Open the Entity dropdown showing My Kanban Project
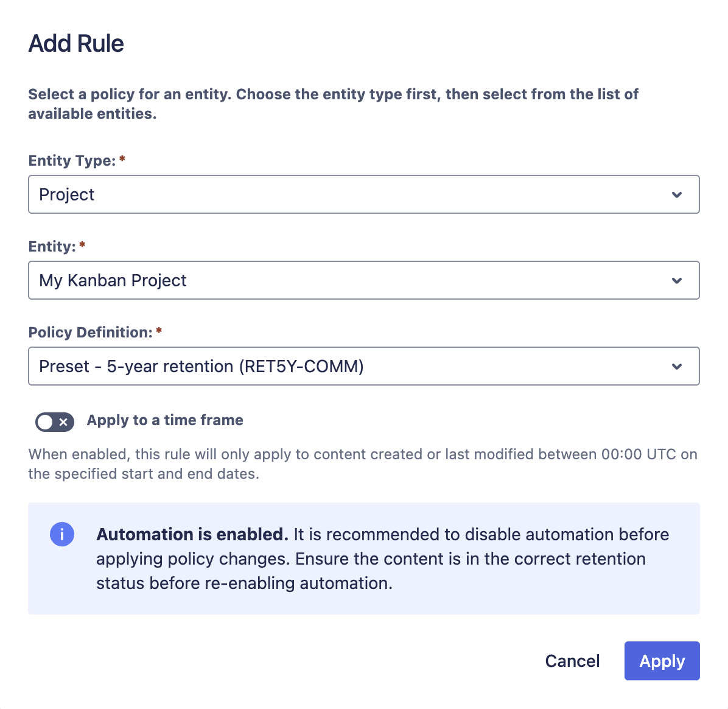Viewport: 728px width, 709px height. coord(363,280)
